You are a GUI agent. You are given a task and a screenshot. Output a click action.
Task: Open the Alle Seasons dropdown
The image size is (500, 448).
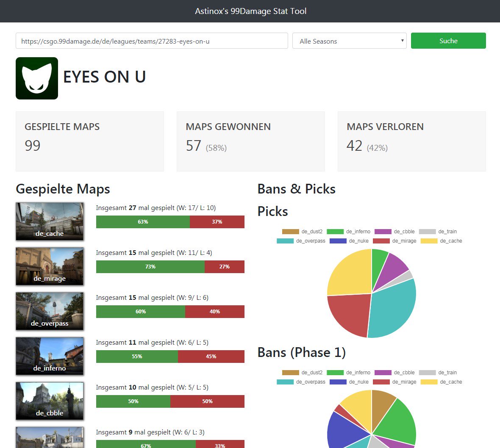coord(349,41)
